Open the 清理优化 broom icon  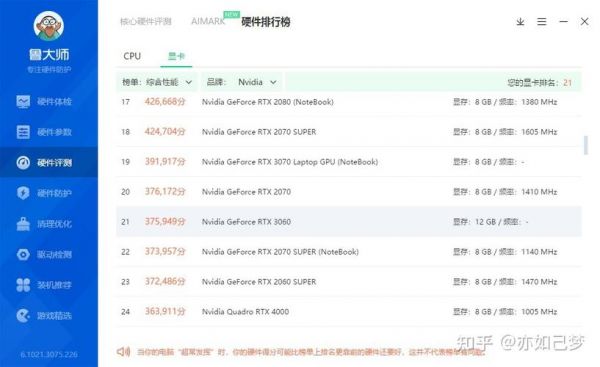coord(23,224)
